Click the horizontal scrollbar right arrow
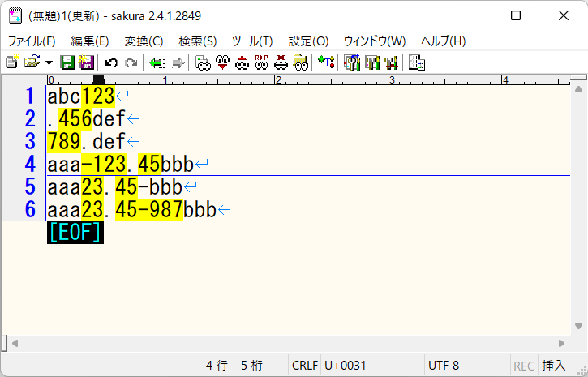Screen dimensions: 588x377 click(x=561, y=343)
